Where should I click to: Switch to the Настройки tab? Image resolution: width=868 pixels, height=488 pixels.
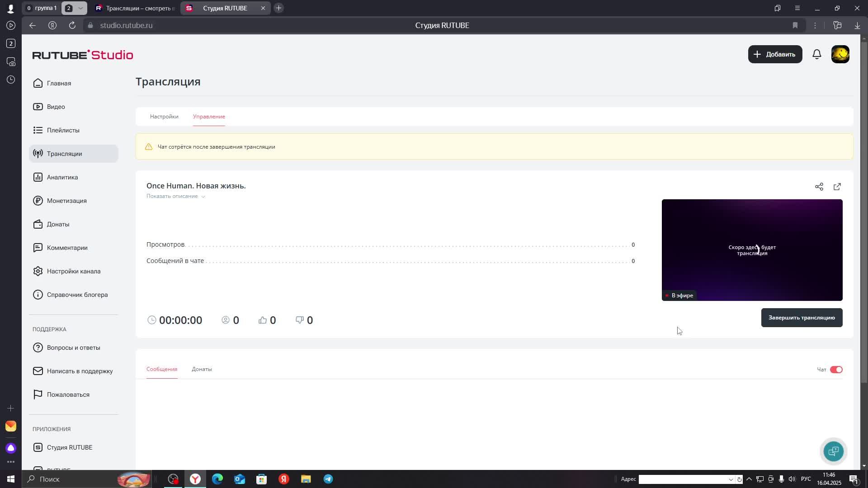tap(164, 117)
